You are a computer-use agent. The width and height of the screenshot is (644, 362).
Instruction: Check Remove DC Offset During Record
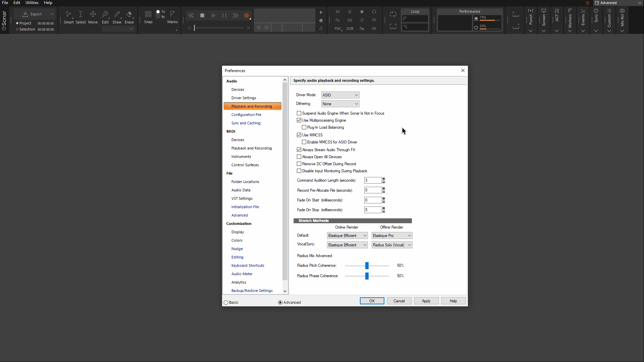pyautogui.click(x=299, y=164)
